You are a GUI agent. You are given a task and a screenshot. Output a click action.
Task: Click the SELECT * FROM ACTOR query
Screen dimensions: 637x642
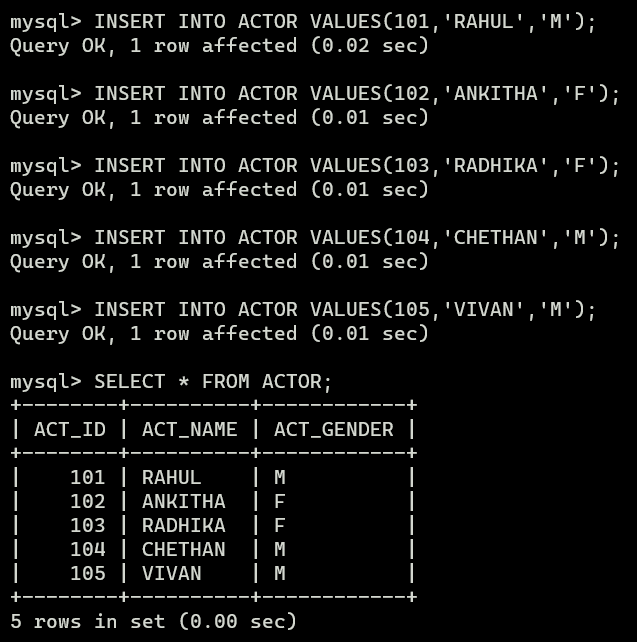pyautogui.click(x=213, y=382)
